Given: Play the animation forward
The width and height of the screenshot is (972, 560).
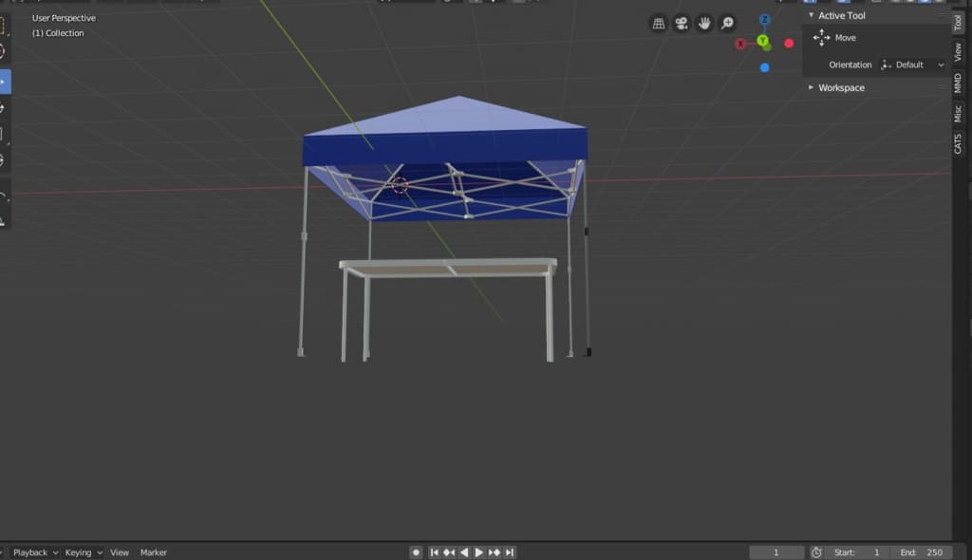Looking at the screenshot, I should (x=479, y=552).
